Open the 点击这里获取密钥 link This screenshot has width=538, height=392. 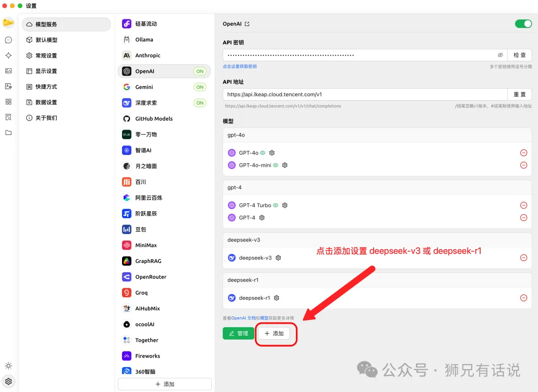pyautogui.click(x=240, y=67)
